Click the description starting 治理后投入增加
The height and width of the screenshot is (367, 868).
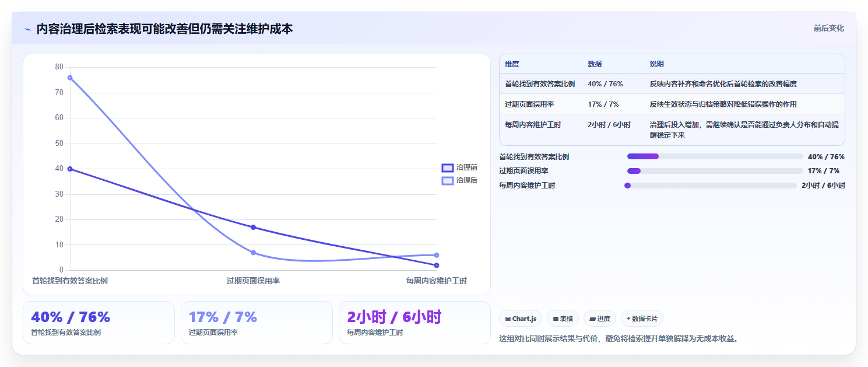tap(744, 130)
